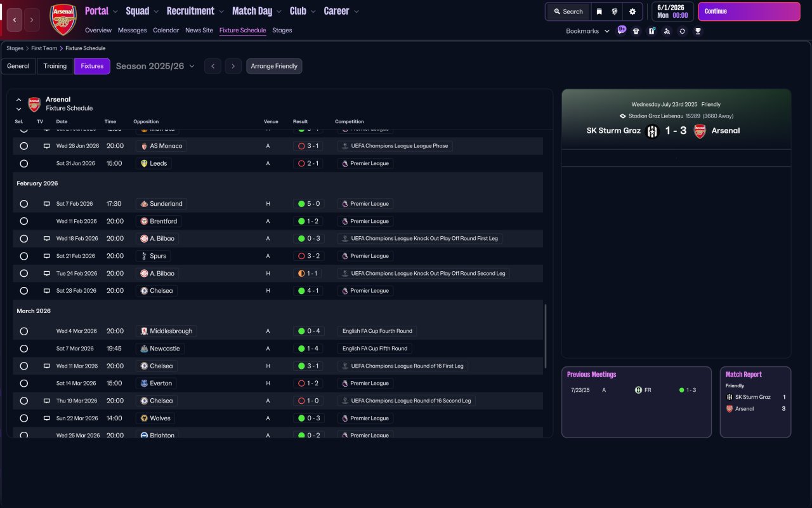Select the Middlesbrough fixture radio button
The width and height of the screenshot is (812, 508).
pyautogui.click(x=24, y=331)
